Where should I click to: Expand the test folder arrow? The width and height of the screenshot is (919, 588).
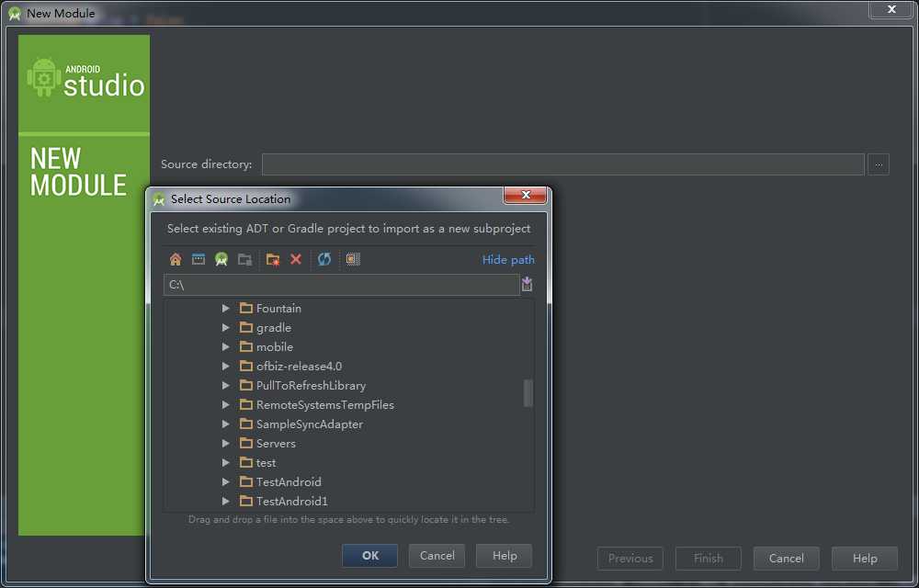226,463
